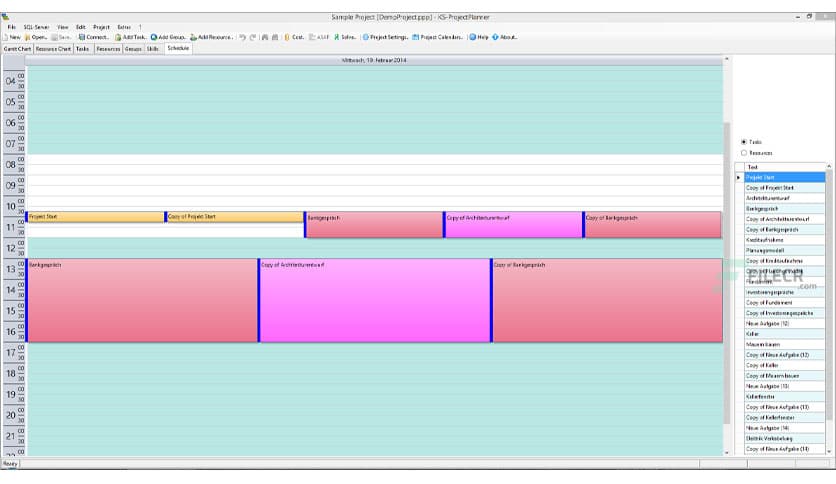Viewport: 836px width, 484px height.
Task: Click the New project toolbar icon
Action: click(6, 37)
